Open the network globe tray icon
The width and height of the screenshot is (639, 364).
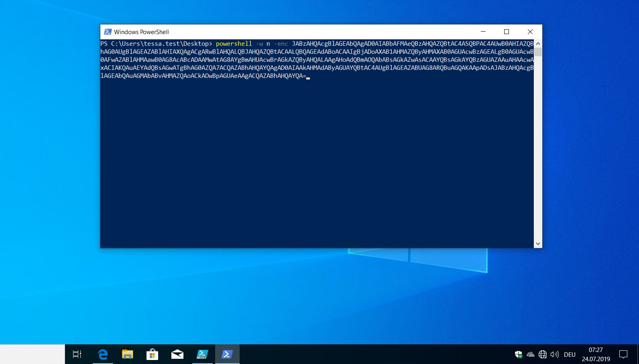pyautogui.click(x=543, y=354)
